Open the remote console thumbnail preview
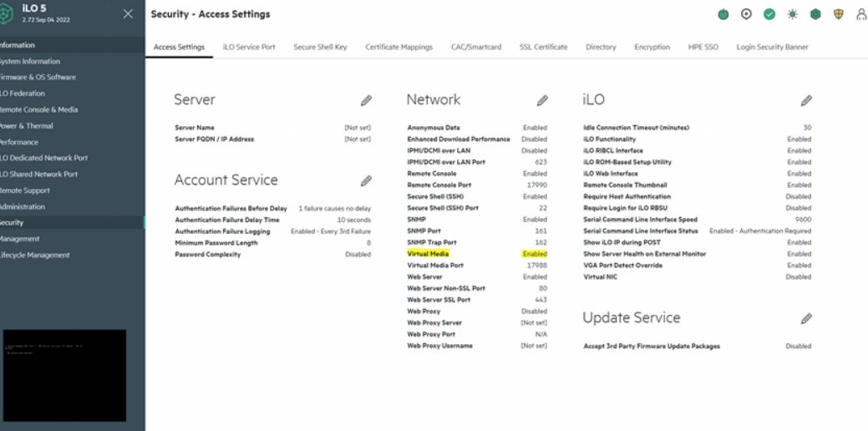The image size is (868, 431). point(65,376)
